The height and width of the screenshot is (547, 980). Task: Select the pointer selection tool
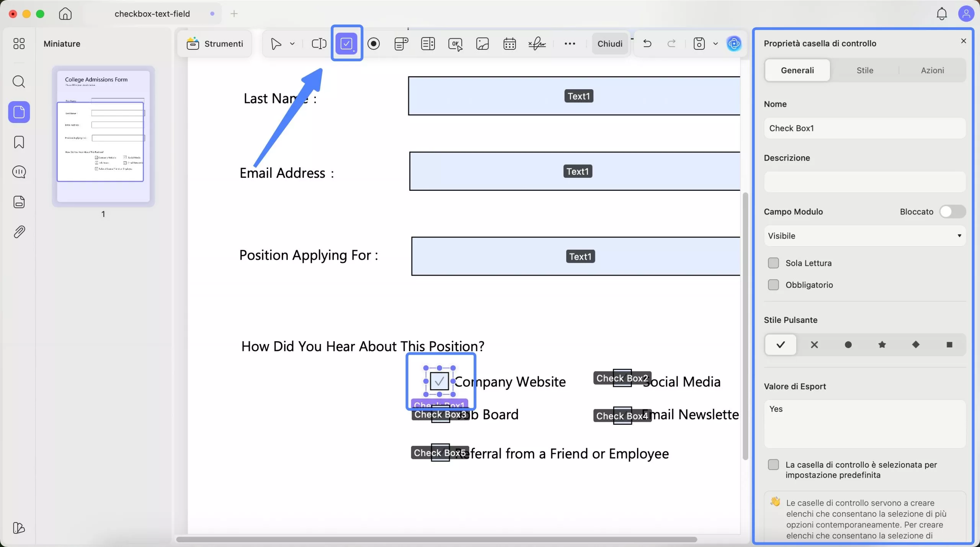tap(276, 44)
